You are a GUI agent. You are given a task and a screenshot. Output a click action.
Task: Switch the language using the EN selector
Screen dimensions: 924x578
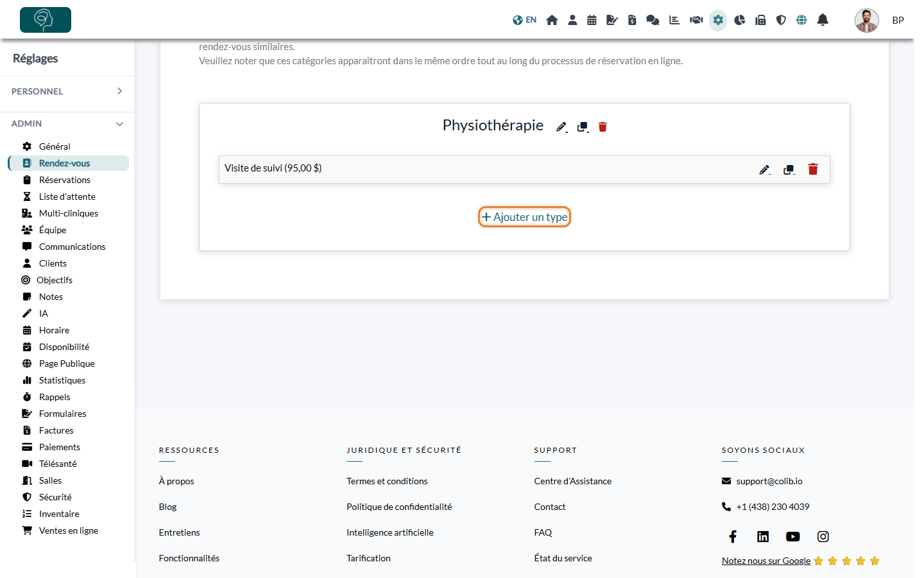525,20
